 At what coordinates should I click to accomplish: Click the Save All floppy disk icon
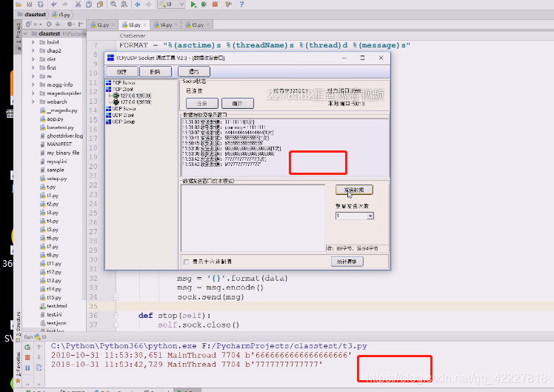30,4
